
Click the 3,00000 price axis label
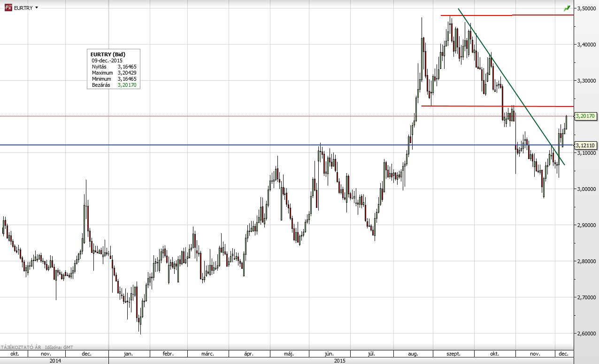tap(586, 189)
